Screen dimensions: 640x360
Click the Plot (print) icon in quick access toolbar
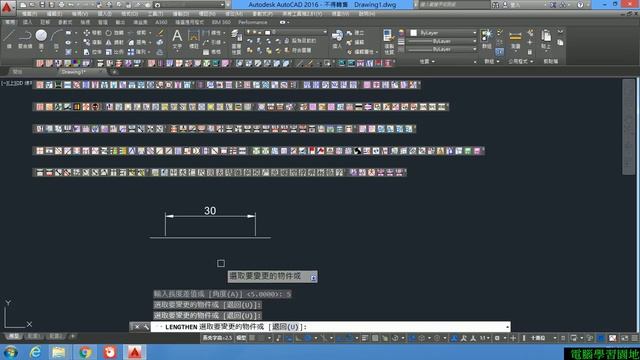[x=62, y=5]
